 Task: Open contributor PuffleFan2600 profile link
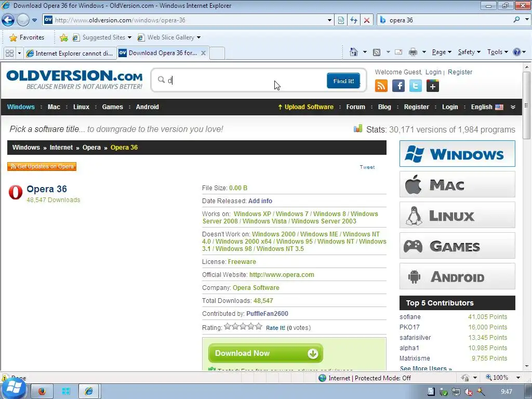pos(267,313)
